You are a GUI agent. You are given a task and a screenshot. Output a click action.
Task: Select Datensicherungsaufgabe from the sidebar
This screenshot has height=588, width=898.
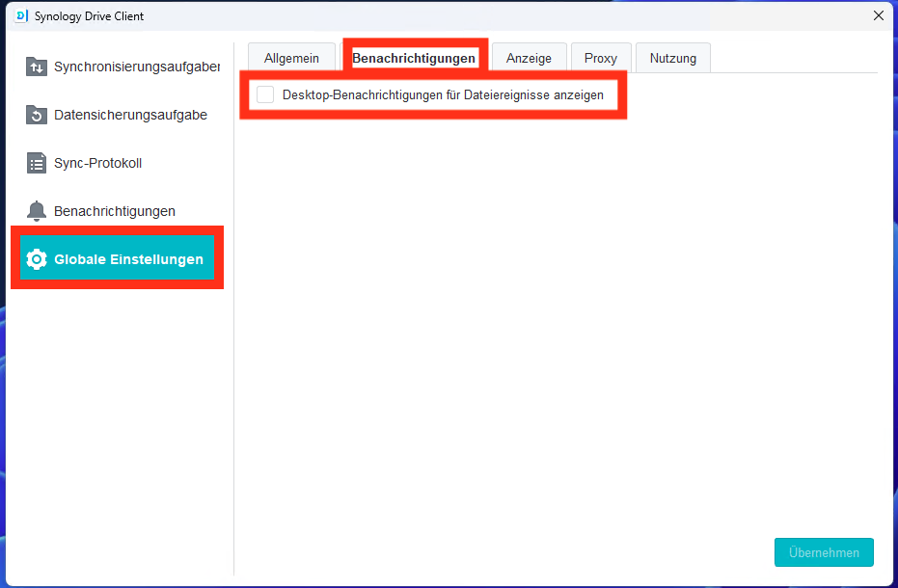tap(130, 115)
